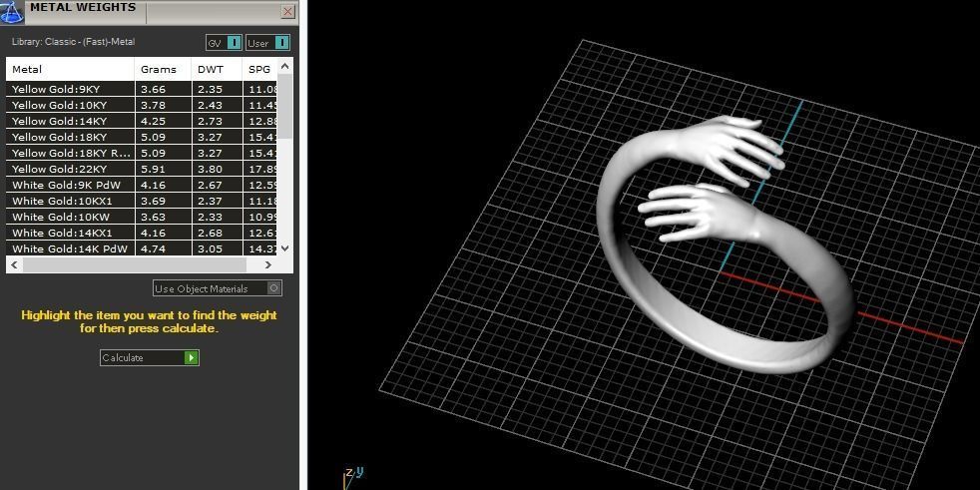980x490 pixels.
Task: Click the 5.91 grams value
Action: (153, 169)
